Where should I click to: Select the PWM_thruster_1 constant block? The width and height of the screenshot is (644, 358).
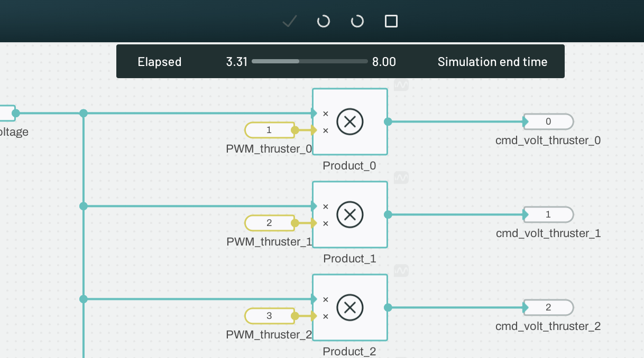pyautogui.click(x=269, y=223)
